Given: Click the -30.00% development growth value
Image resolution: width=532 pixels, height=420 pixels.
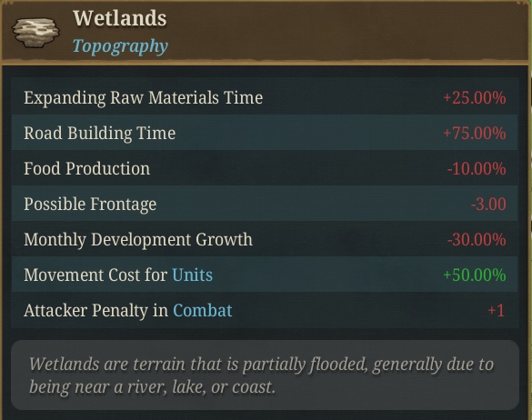Looking at the screenshot, I should (477, 239).
